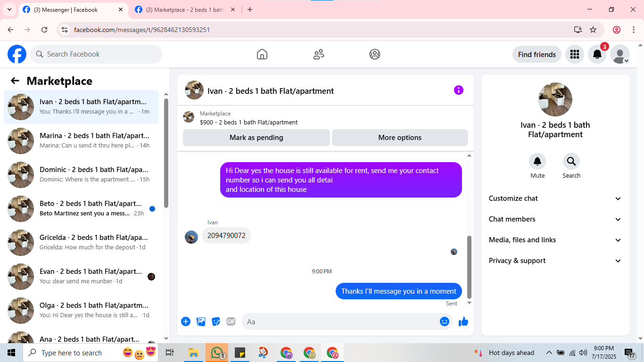Expand Privacy & support section
The width and height of the screenshot is (644, 362).
555,261
